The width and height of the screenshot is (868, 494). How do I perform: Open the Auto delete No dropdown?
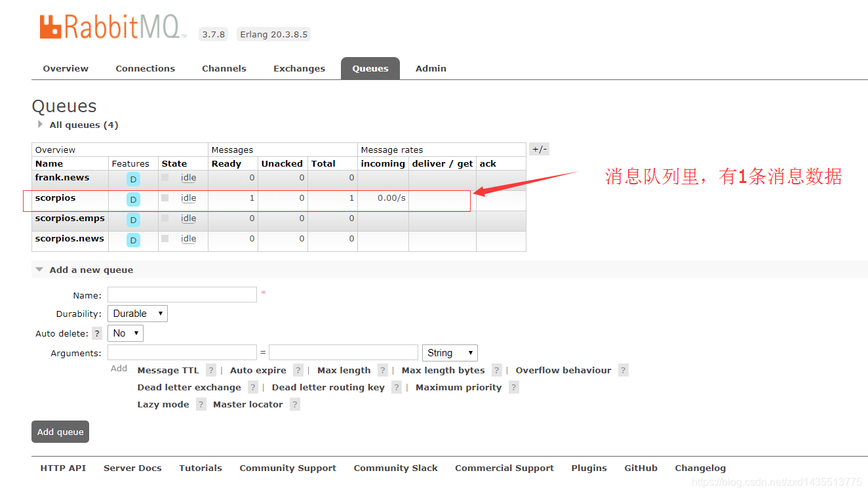click(x=125, y=333)
